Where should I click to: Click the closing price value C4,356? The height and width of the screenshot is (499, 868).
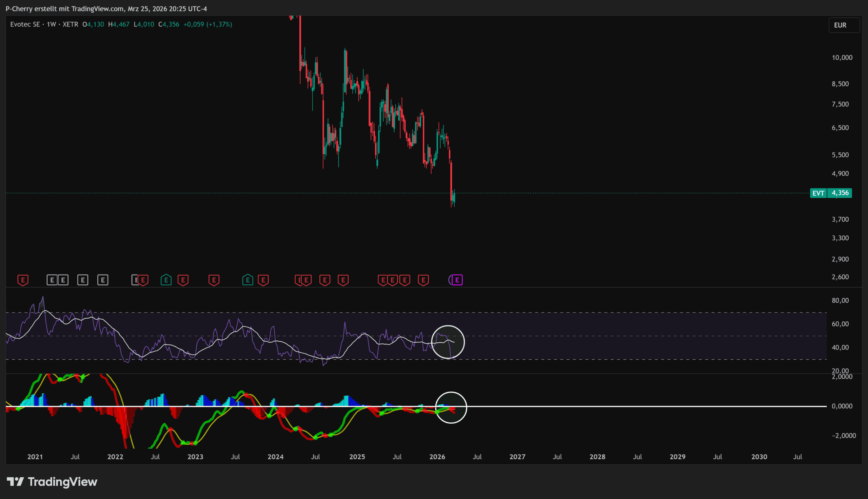click(x=169, y=24)
